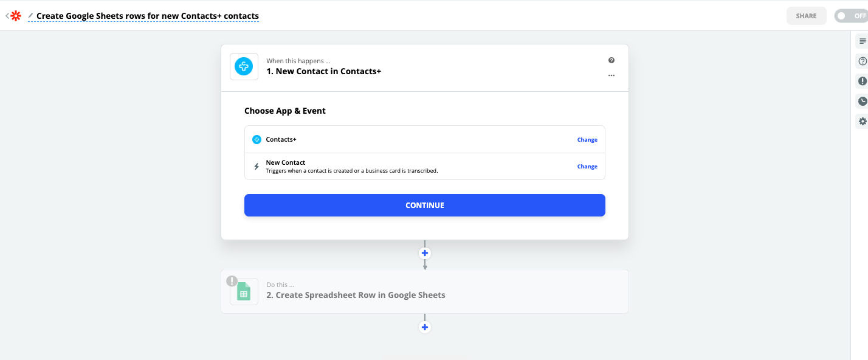Click the back chevron arrow at top left

(x=7, y=16)
